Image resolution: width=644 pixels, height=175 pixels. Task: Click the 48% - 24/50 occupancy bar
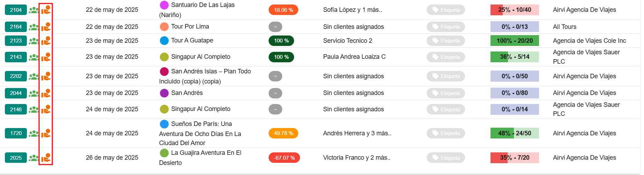tap(514, 133)
